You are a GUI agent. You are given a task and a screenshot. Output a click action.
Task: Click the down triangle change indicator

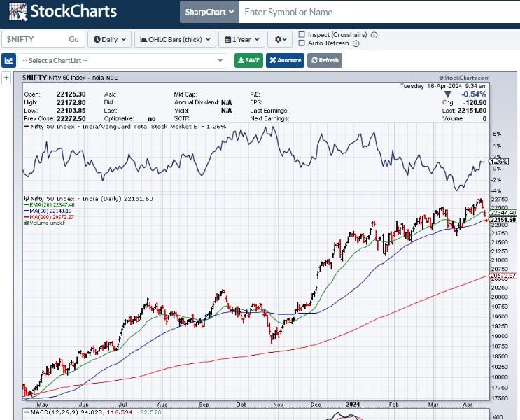tap(448, 94)
